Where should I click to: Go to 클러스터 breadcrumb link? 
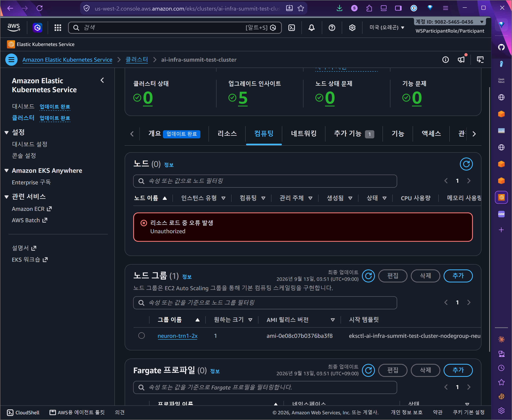coord(136,59)
